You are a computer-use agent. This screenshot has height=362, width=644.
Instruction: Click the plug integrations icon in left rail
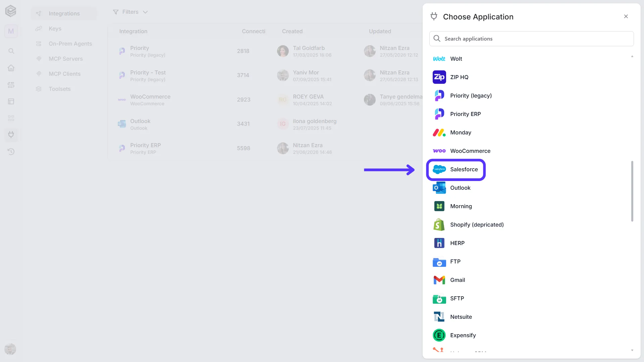(11, 135)
